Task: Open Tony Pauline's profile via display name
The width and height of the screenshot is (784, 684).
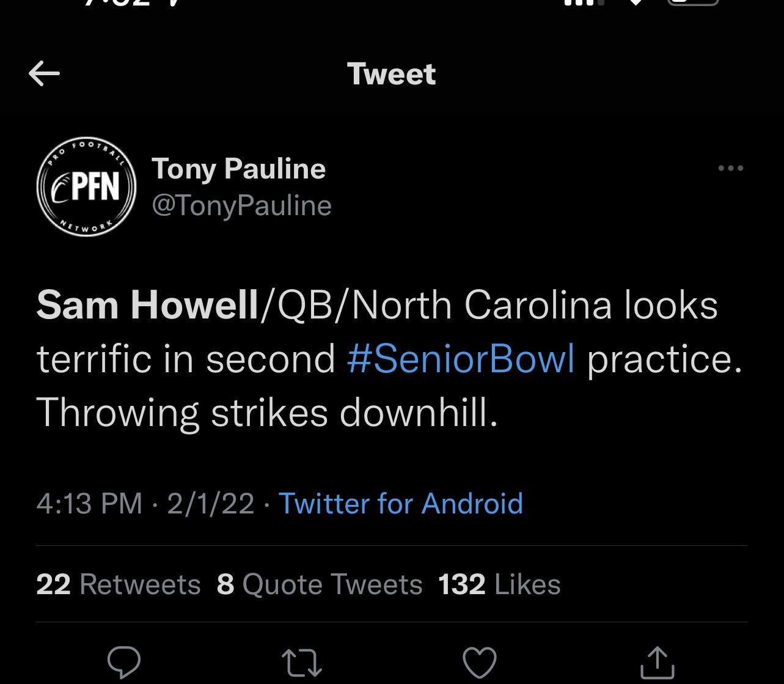Action: tap(238, 169)
